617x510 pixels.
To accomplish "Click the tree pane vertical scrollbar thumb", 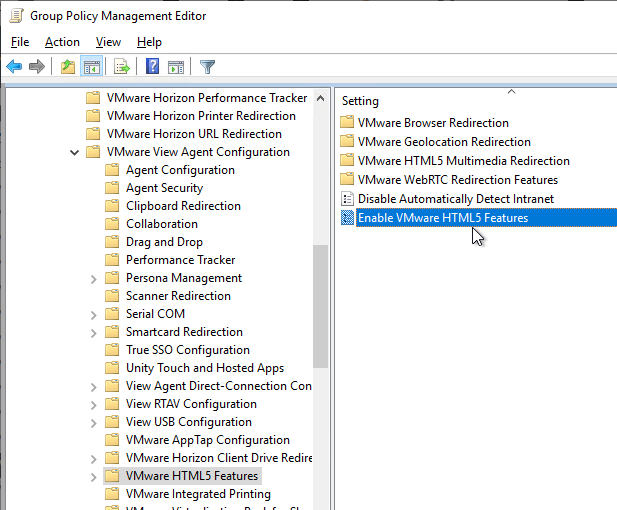I will coord(321,307).
